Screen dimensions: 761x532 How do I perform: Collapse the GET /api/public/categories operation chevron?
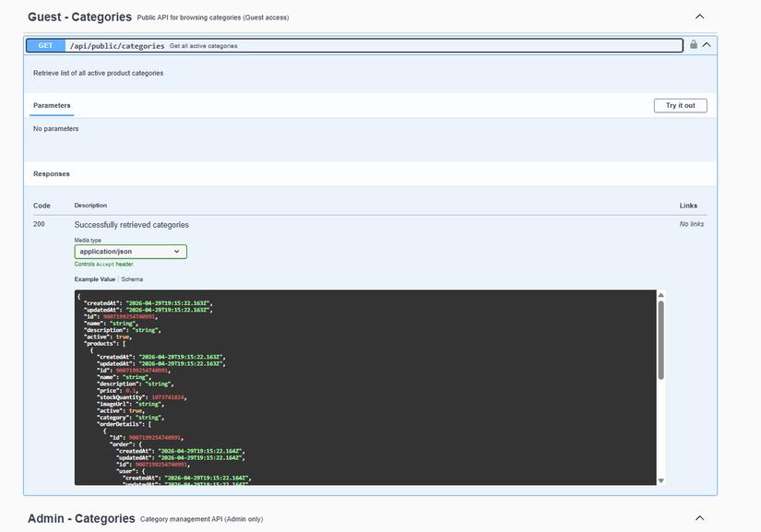(707, 44)
